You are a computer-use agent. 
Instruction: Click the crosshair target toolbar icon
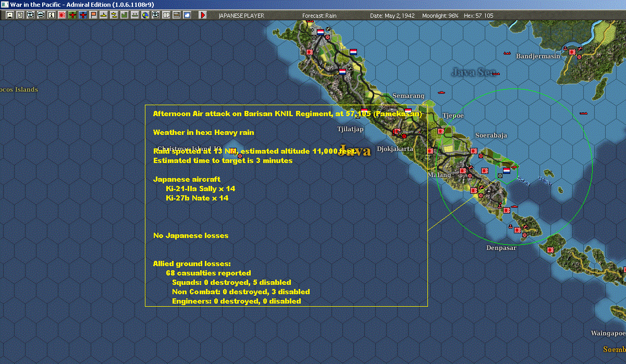coord(155,15)
